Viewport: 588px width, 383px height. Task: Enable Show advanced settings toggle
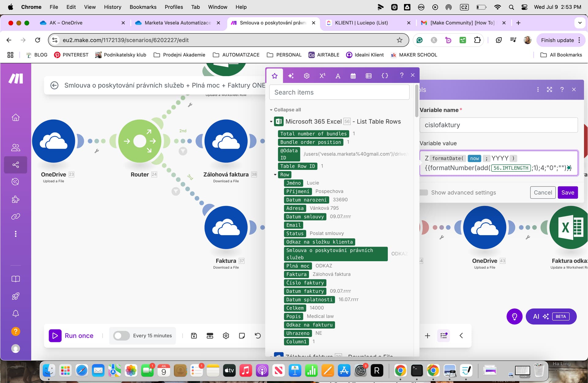[x=424, y=193]
